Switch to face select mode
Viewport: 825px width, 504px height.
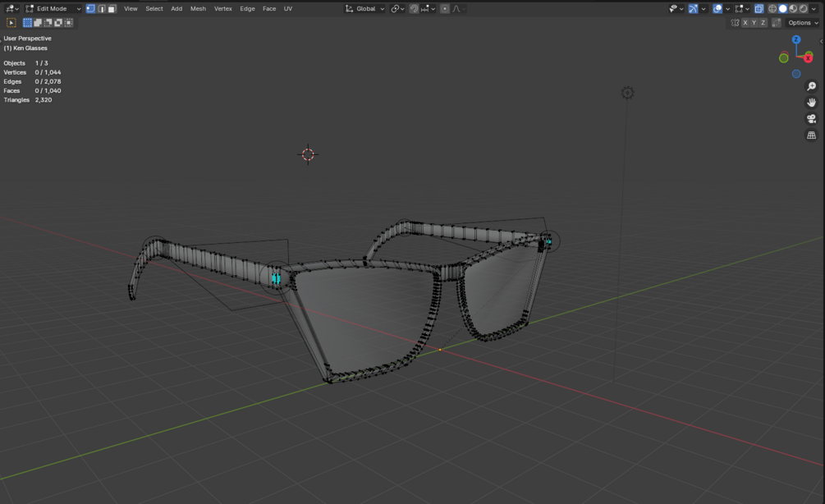112,8
